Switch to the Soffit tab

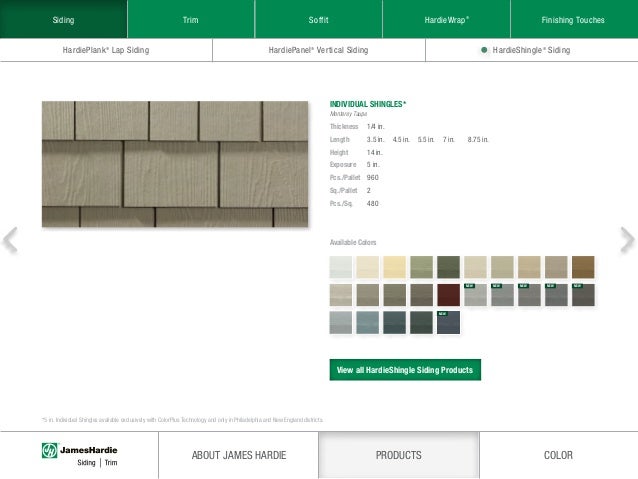click(318, 20)
